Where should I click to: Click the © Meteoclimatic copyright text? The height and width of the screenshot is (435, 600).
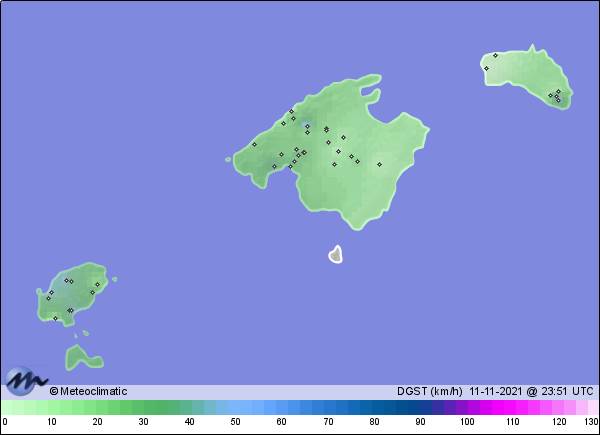click(88, 391)
